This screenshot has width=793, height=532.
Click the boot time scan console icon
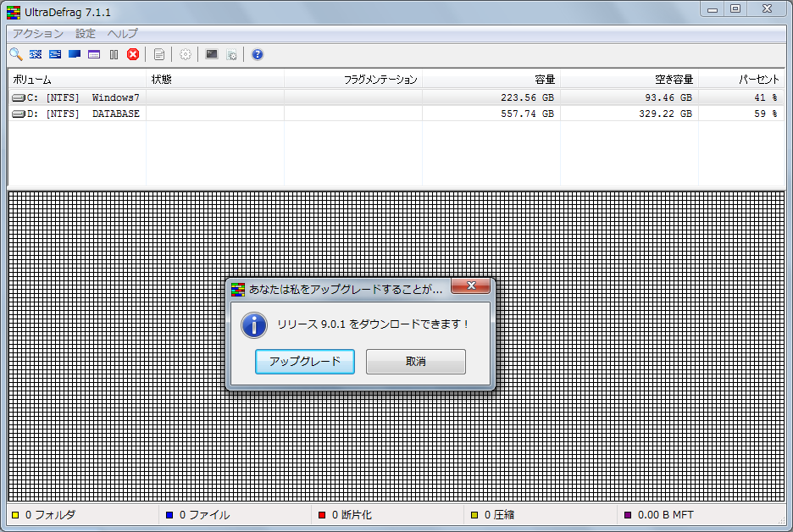tap(212, 54)
